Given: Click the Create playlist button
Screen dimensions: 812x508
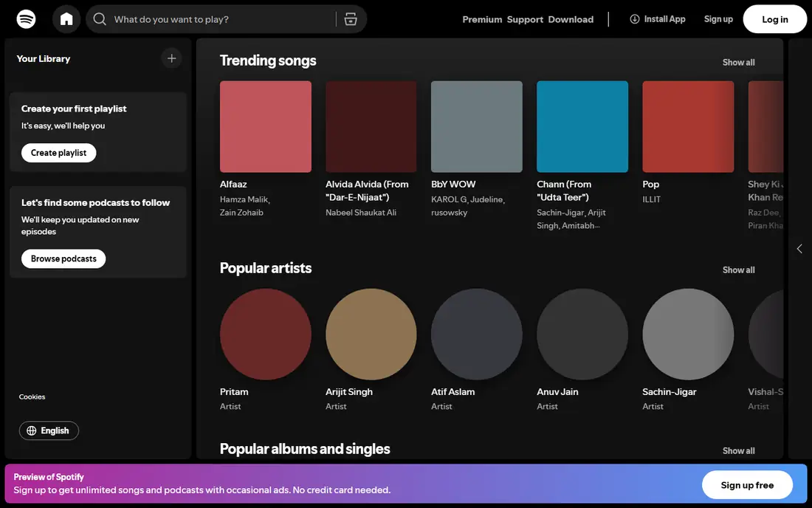Looking at the screenshot, I should pos(58,153).
